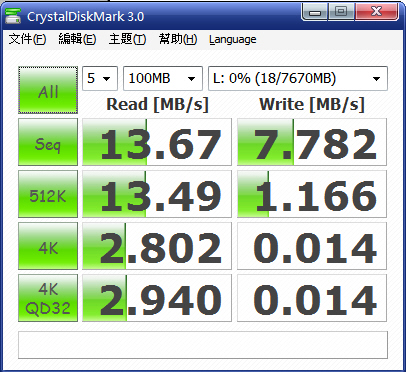Viewport: 406px width, 372px height.
Task: Open the 編輯(E) menu
Action: click(77, 39)
